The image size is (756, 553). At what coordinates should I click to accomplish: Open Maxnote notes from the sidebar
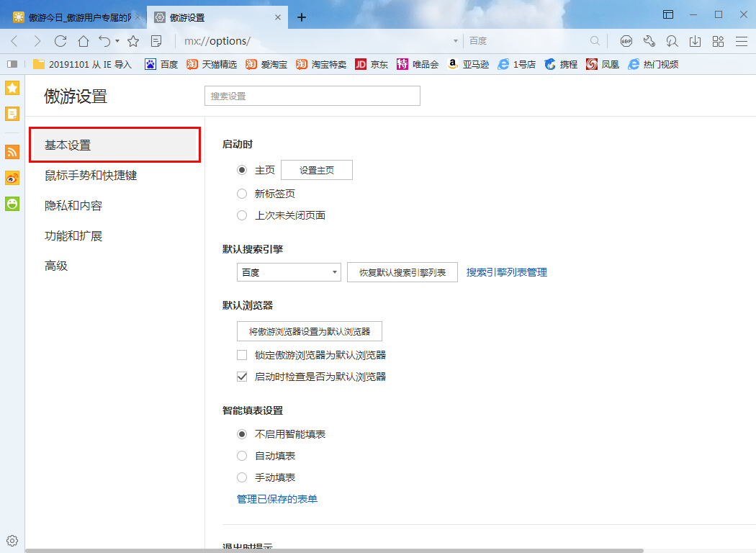click(x=12, y=113)
